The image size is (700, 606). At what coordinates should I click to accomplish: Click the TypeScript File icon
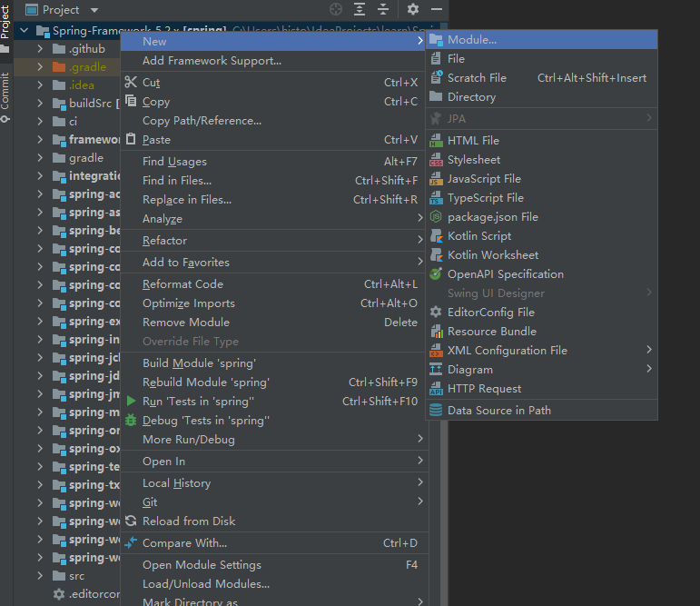pyautogui.click(x=436, y=197)
